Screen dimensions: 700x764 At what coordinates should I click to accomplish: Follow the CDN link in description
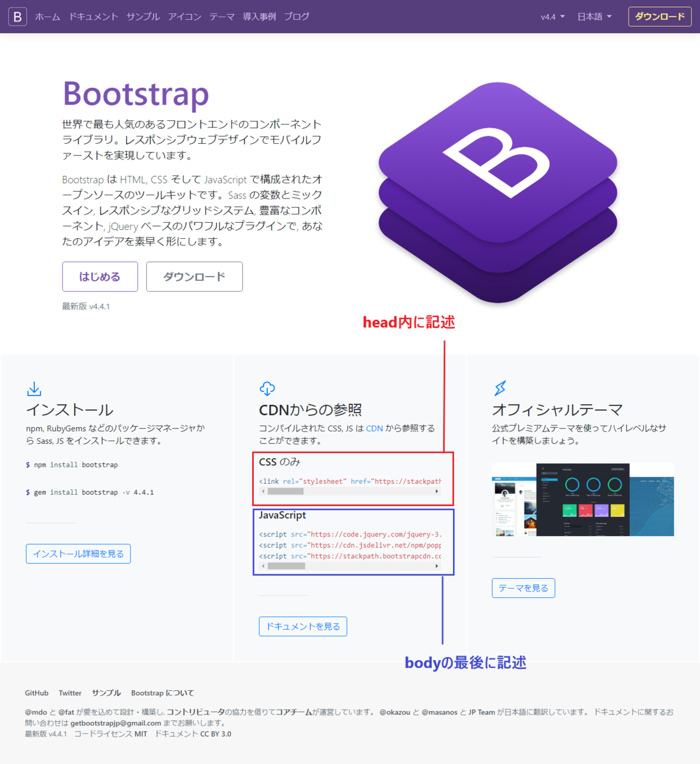pos(374,428)
